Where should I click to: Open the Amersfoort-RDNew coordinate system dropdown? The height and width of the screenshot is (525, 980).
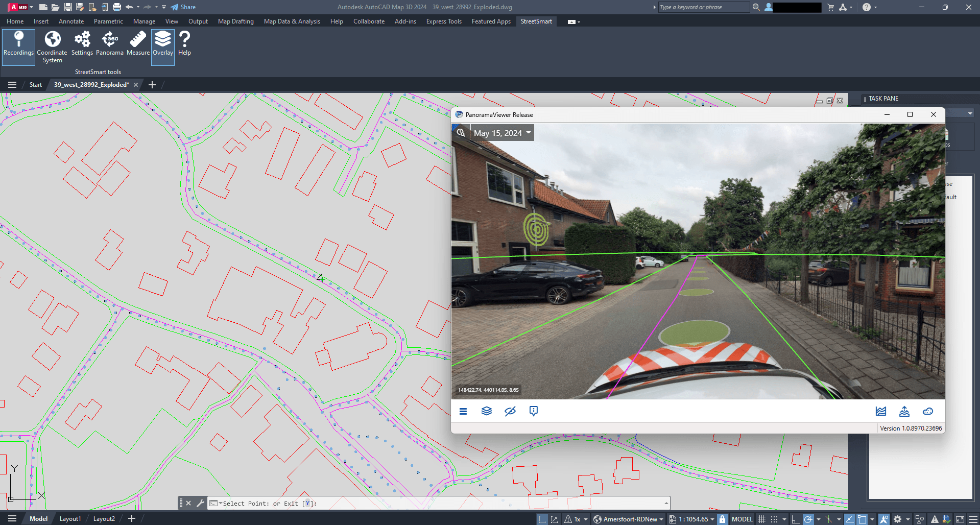click(x=629, y=519)
